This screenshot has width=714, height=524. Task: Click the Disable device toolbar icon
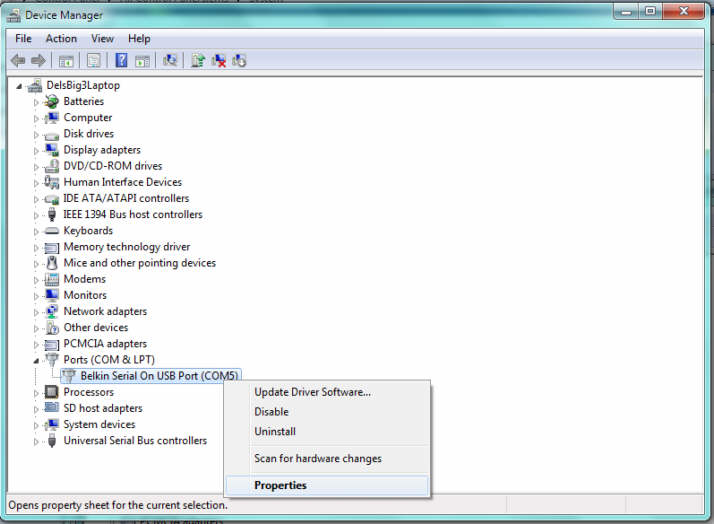(x=239, y=61)
